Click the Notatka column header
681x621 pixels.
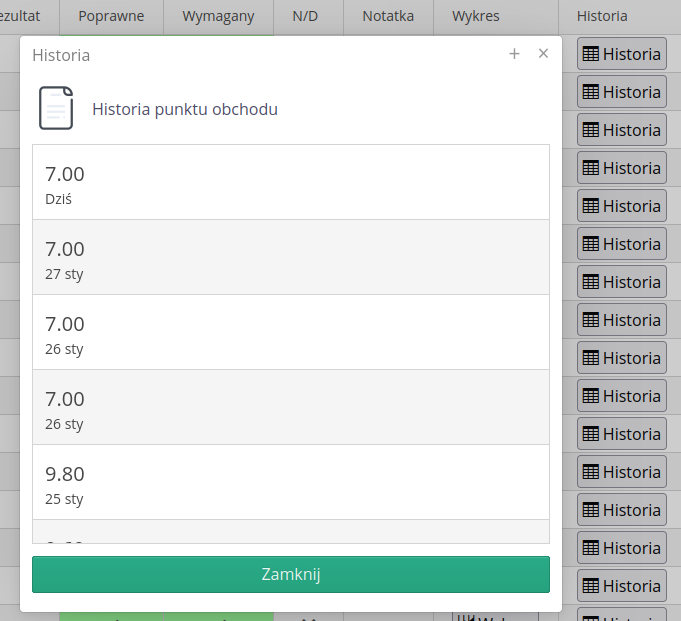(x=388, y=16)
